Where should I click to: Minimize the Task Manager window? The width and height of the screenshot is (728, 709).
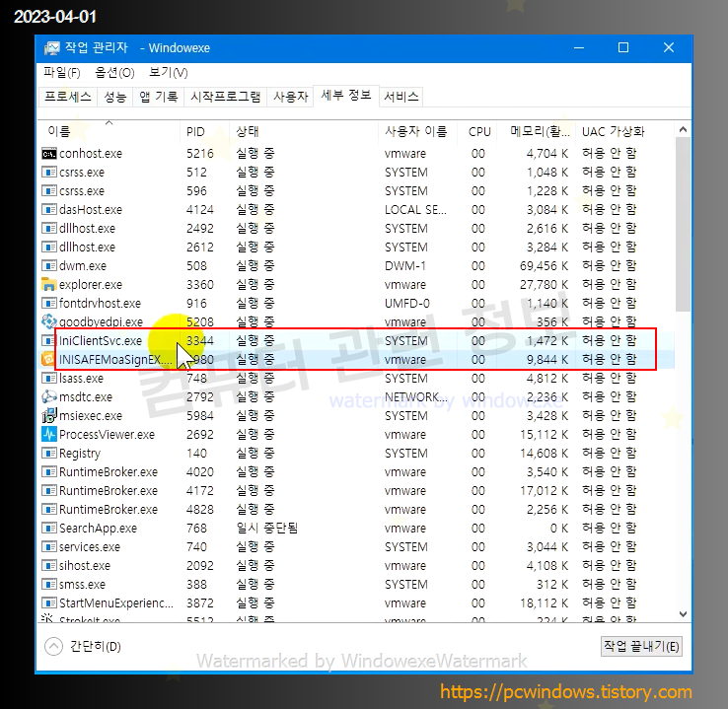coord(579,47)
